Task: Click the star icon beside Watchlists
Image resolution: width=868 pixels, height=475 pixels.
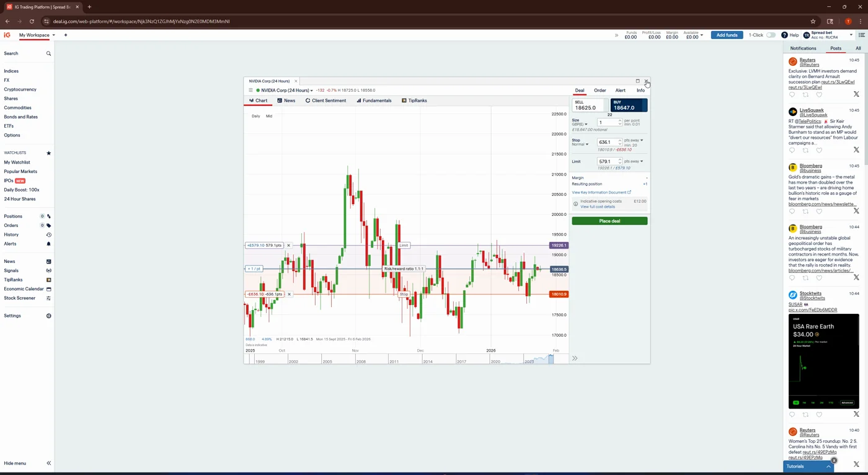Action: click(x=48, y=153)
